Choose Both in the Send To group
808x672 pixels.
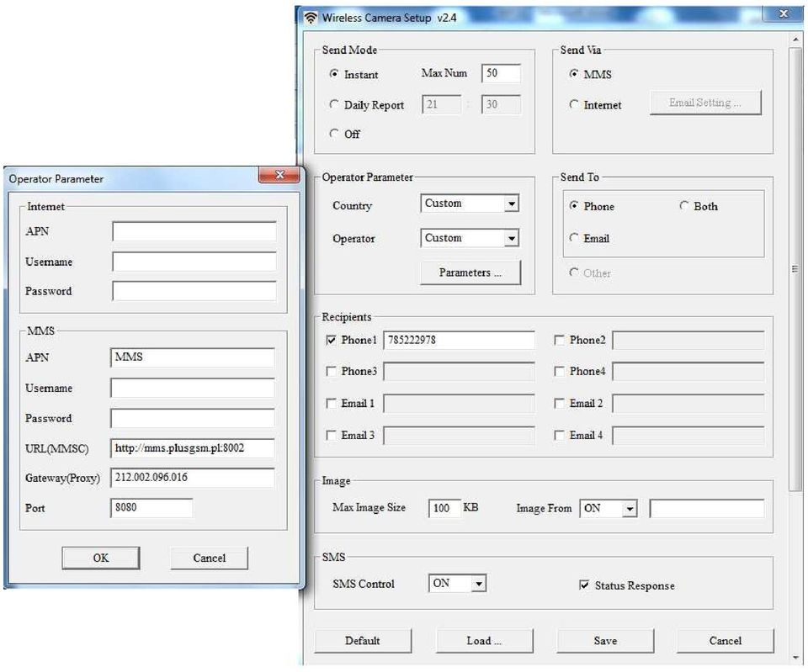coord(683,205)
